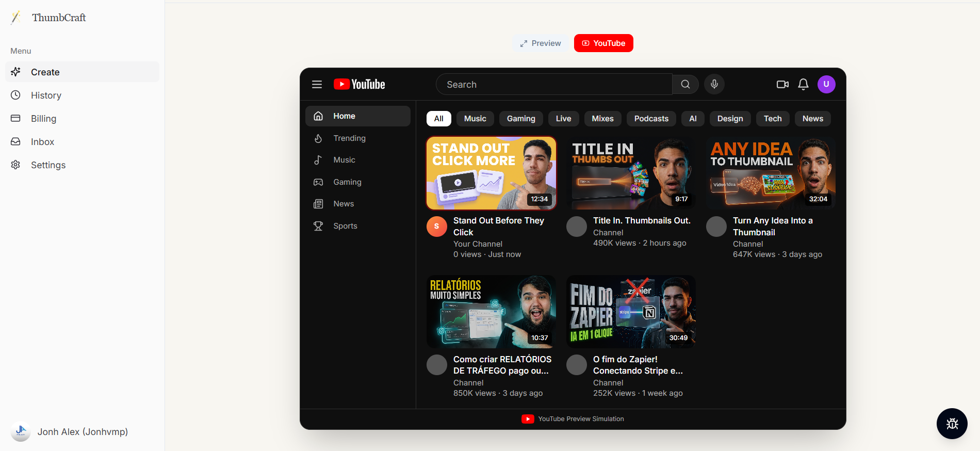Image resolution: width=980 pixels, height=451 pixels.
Task: Click the small YouTube icon in the footer
Action: (x=528, y=419)
